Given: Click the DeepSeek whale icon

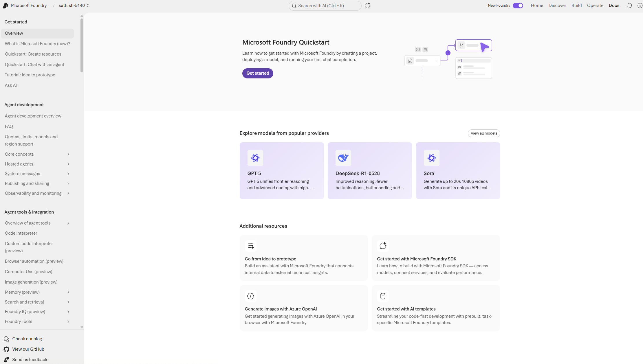Looking at the screenshot, I should click(343, 158).
